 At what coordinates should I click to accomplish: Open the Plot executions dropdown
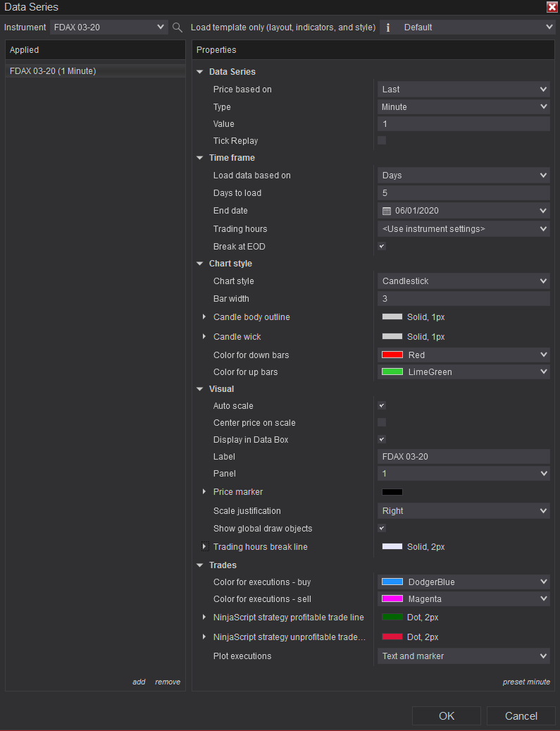(463, 656)
